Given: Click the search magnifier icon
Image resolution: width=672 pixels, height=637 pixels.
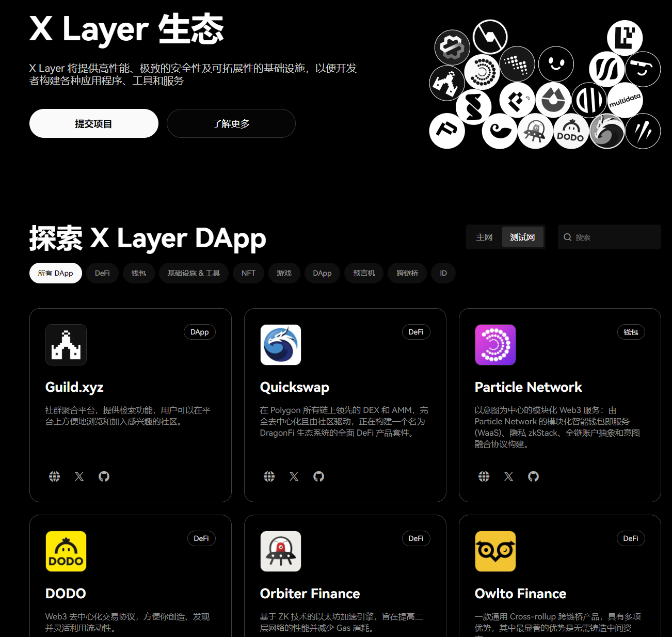Looking at the screenshot, I should point(567,237).
